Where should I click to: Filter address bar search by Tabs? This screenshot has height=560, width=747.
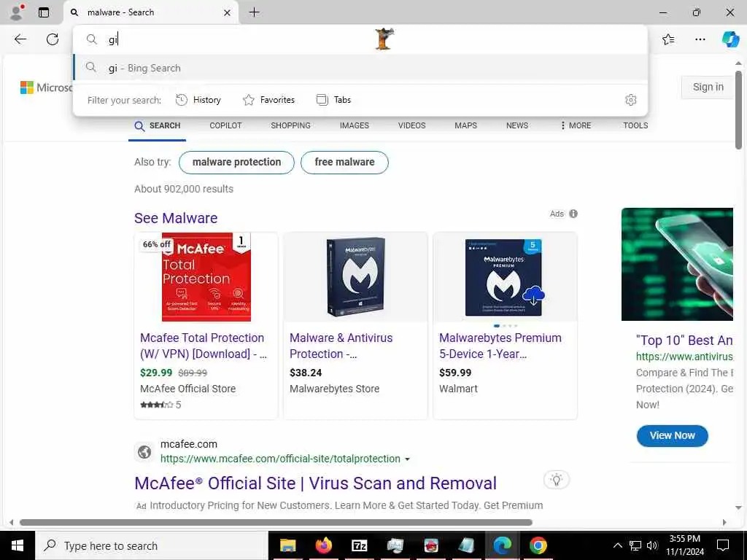point(333,100)
